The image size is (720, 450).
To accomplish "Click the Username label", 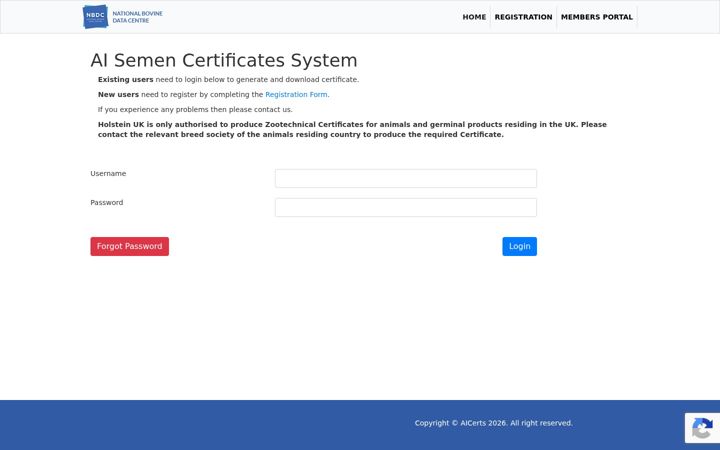I will tap(108, 174).
